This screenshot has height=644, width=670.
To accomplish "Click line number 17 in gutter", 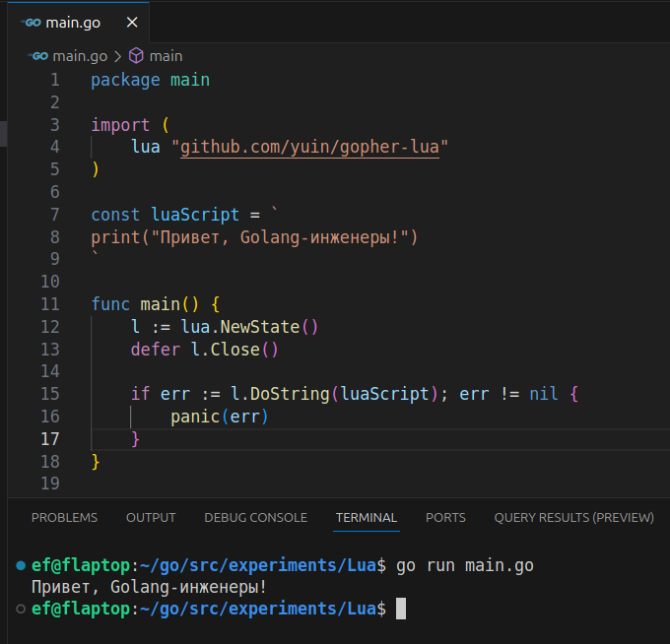I will pos(50,439).
